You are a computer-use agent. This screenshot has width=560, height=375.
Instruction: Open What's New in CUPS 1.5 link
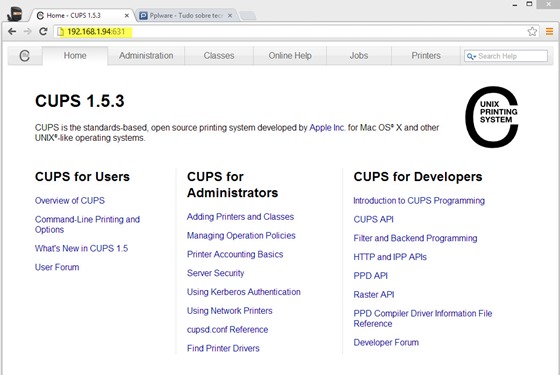(81, 248)
